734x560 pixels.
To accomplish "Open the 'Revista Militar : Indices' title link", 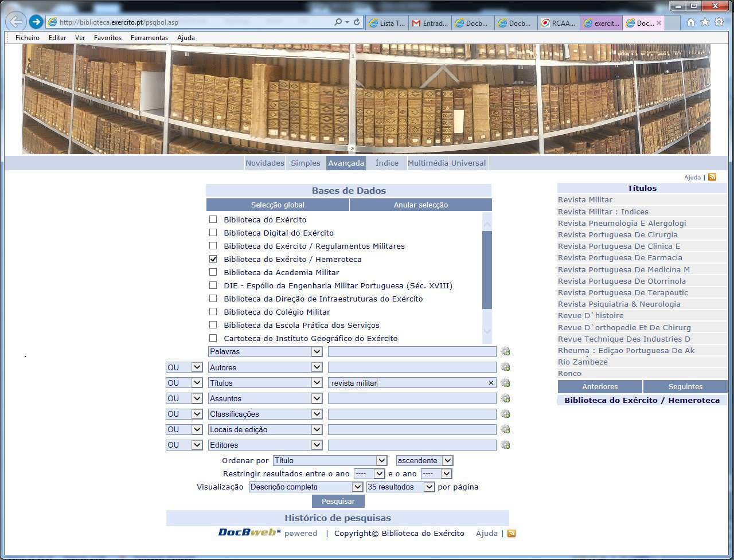I will tap(603, 212).
